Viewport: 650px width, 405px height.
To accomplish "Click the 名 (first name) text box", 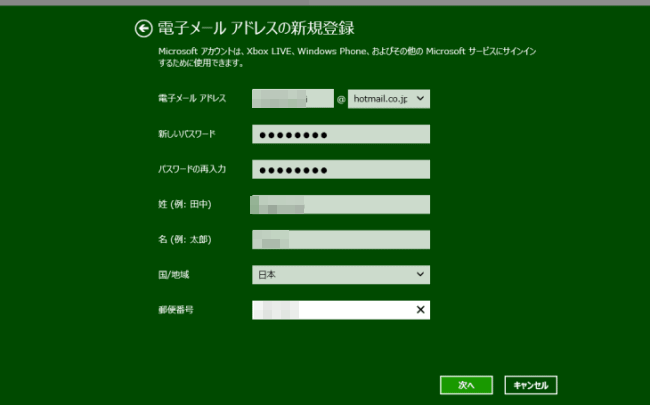I will tap(340, 239).
